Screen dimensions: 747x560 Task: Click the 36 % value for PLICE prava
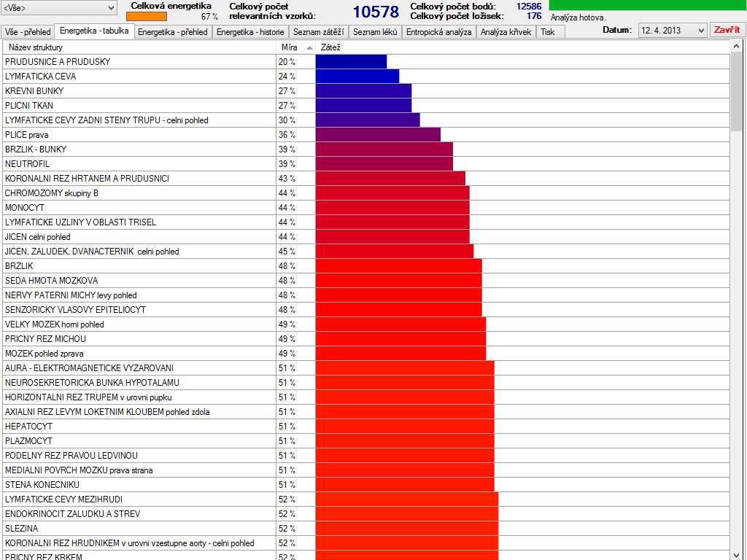click(287, 135)
